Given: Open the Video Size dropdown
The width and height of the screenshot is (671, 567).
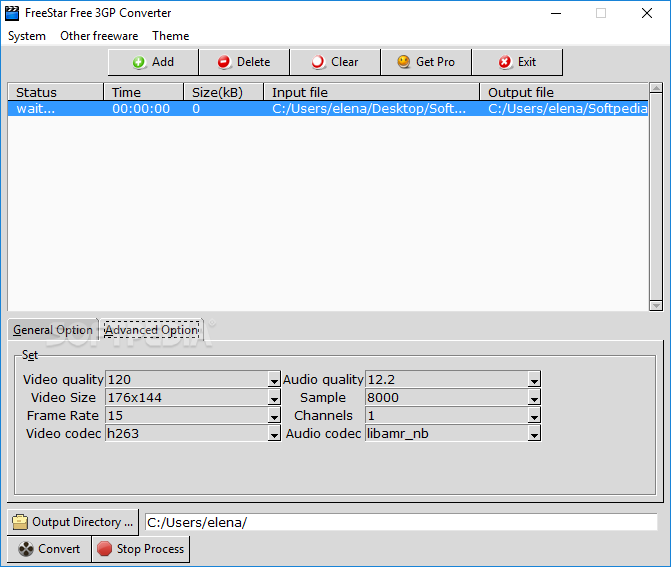Looking at the screenshot, I should click(274, 398).
